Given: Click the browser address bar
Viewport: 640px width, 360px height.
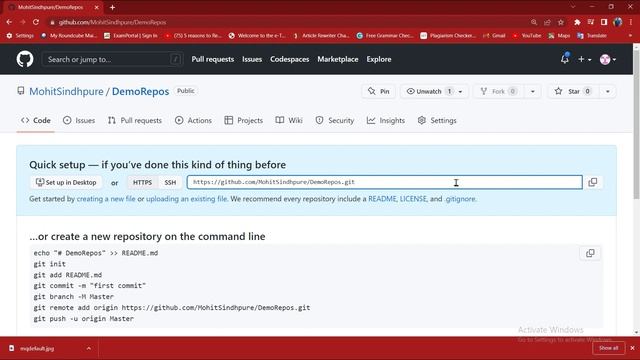Looking at the screenshot, I should [x=286, y=22].
